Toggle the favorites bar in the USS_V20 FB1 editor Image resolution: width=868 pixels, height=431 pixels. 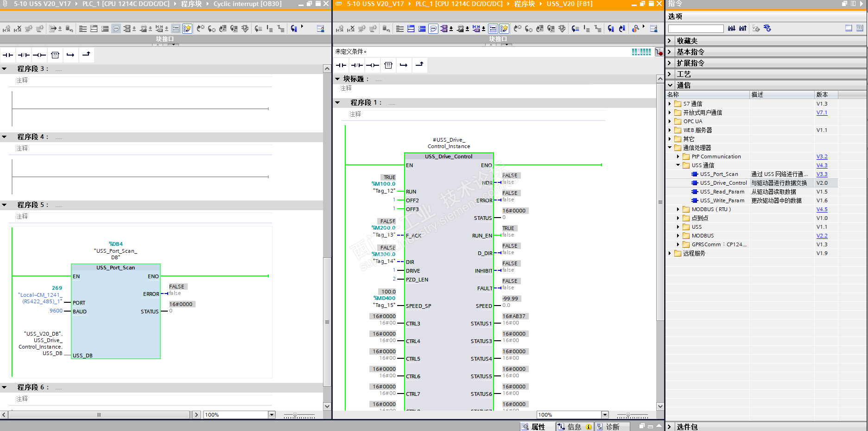point(504,29)
